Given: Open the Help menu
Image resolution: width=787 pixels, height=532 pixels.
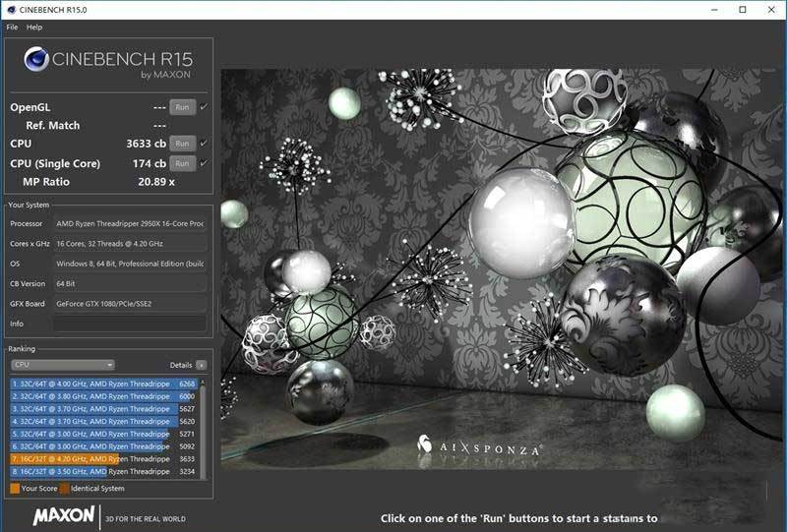Looking at the screenshot, I should coord(34,27).
